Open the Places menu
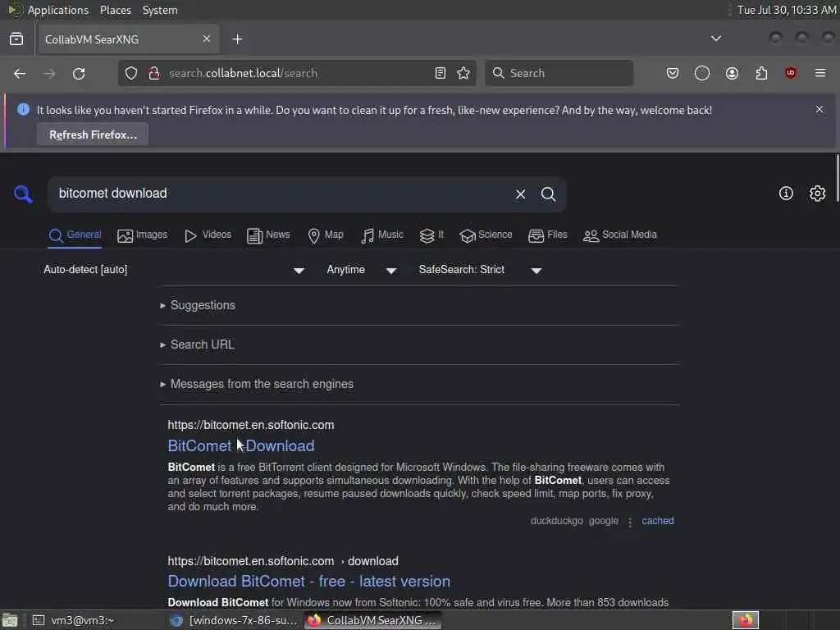 tap(116, 10)
